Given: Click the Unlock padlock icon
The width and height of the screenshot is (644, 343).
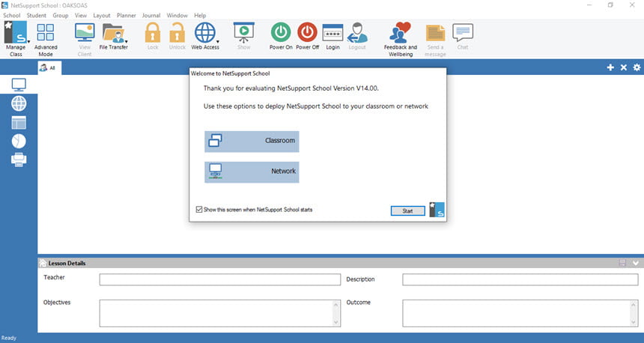Looking at the screenshot, I should 177,32.
